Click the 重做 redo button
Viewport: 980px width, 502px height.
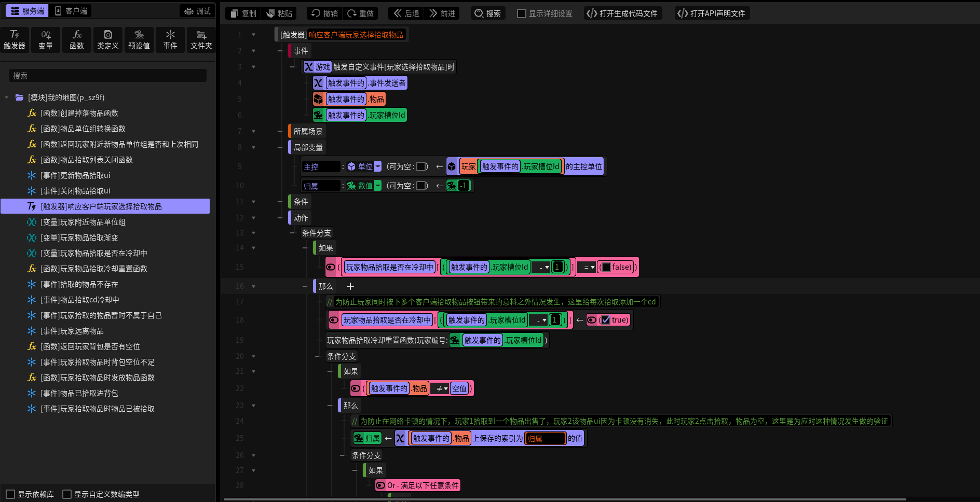coord(360,13)
